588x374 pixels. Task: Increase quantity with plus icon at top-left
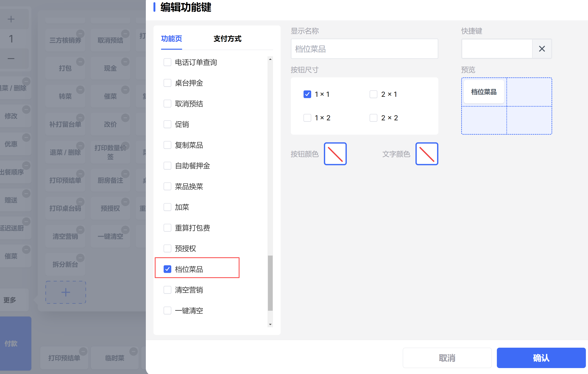pyautogui.click(x=11, y=19)
